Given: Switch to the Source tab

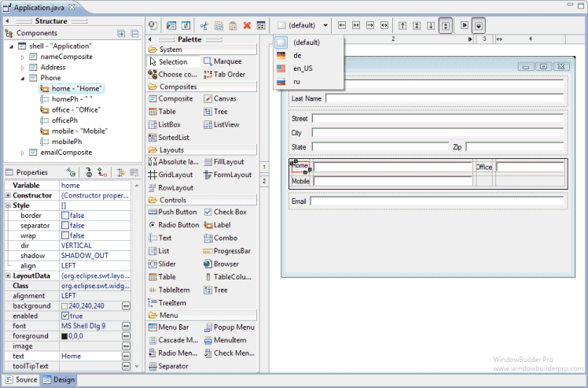Looking at the screenshot, I should (21, 380).
